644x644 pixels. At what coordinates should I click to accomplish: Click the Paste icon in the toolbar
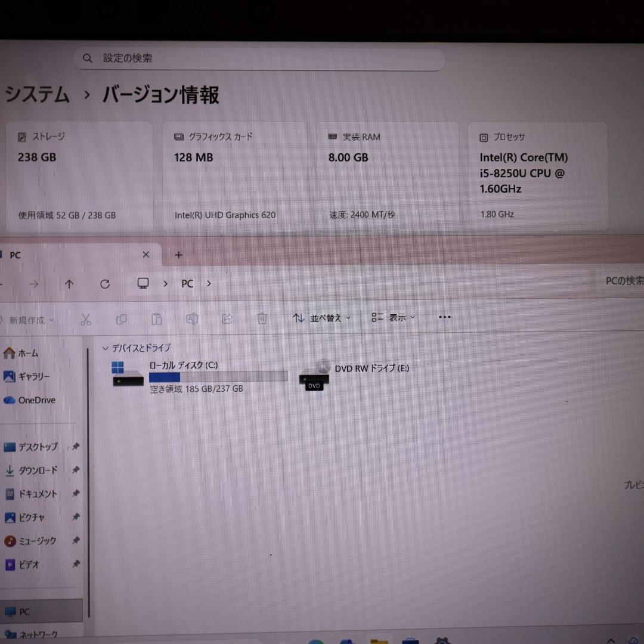(157, 320)
